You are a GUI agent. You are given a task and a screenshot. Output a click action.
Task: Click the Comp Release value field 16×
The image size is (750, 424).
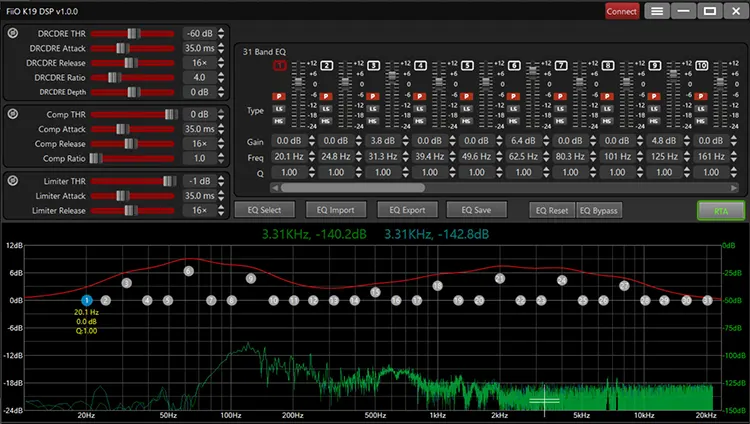(x=199, y=144)
